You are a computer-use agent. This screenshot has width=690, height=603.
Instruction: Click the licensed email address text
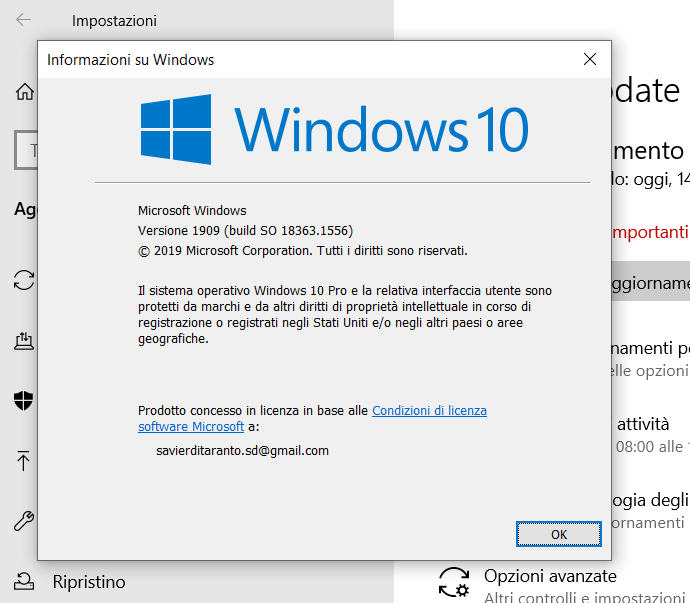[x=242, y=451]
